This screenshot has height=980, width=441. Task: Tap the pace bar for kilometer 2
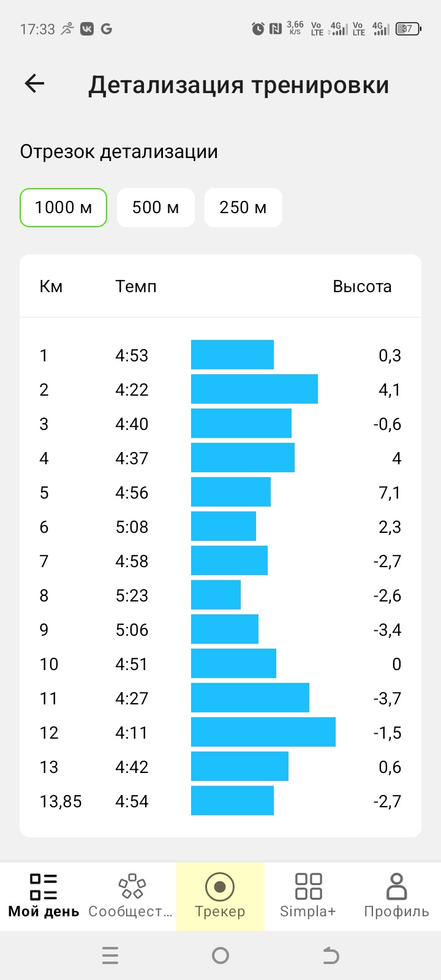pyautogui.click(x=254, y=389)
